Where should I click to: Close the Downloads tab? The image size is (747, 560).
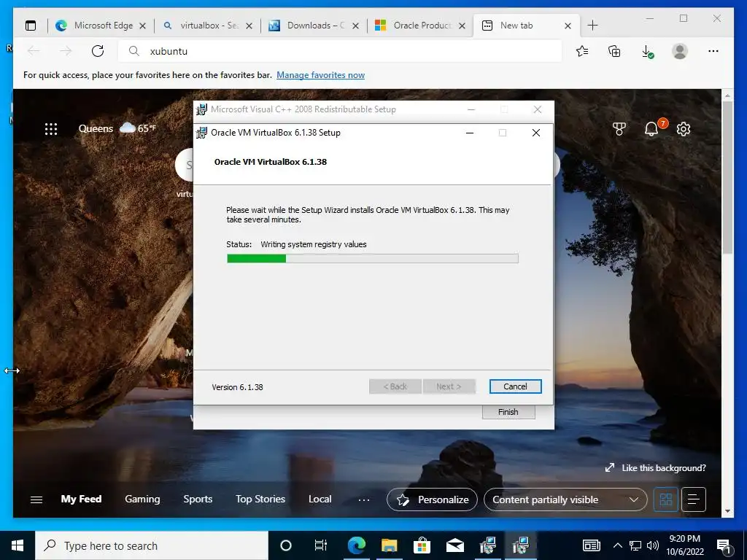pyautogui.click(x=355, y=26)
